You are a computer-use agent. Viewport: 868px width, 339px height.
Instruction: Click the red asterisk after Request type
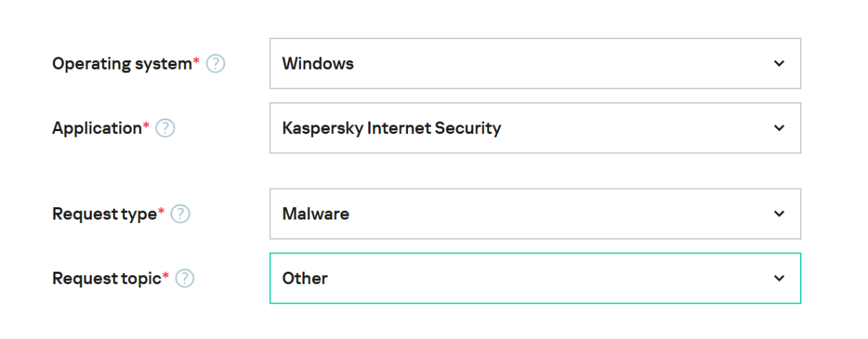pos(161,212)
